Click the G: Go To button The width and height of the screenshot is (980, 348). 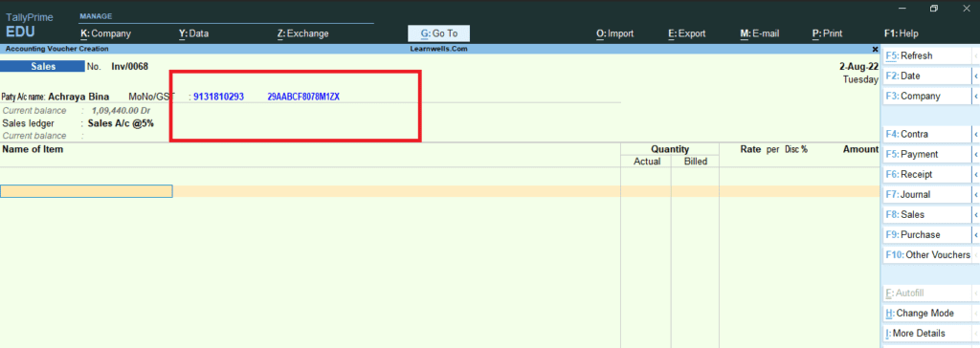pos(438,33)
